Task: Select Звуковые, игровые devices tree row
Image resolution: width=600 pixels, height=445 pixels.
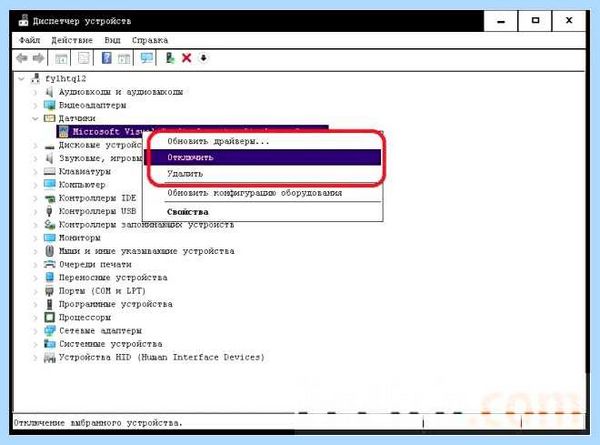Action: coord(93,158)
